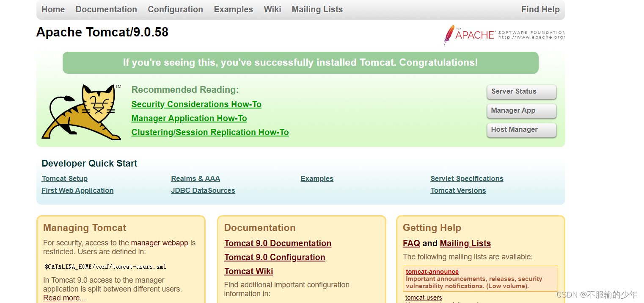Open the Security Considerations How-To link
The height and width of the screenshot is (303, 644).
[x=196, y=104]
